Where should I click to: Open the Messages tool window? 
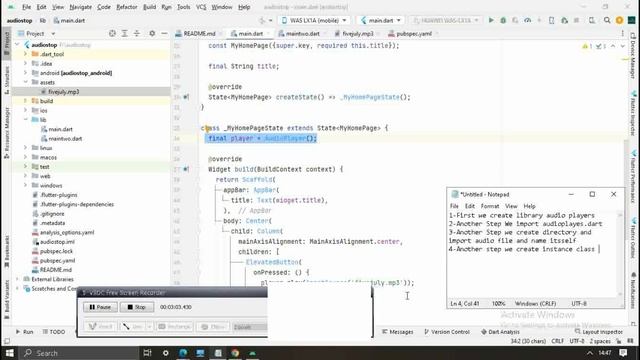(398, 332)
